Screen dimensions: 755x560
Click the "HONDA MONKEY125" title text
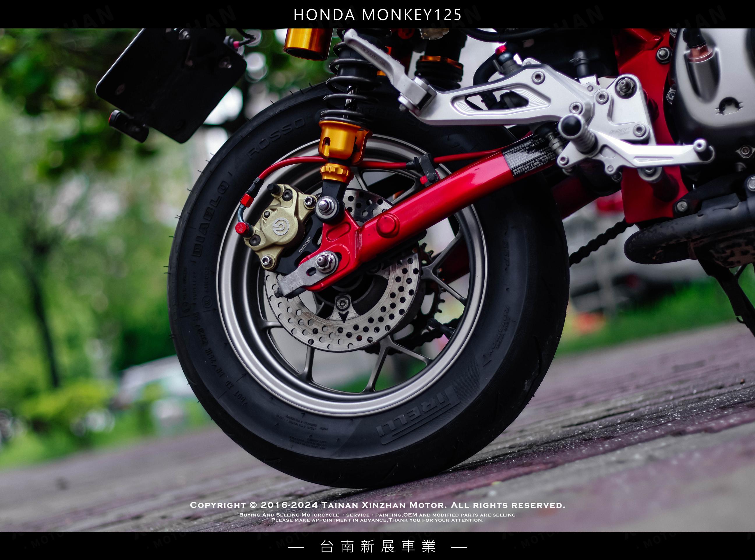point(377,15)
